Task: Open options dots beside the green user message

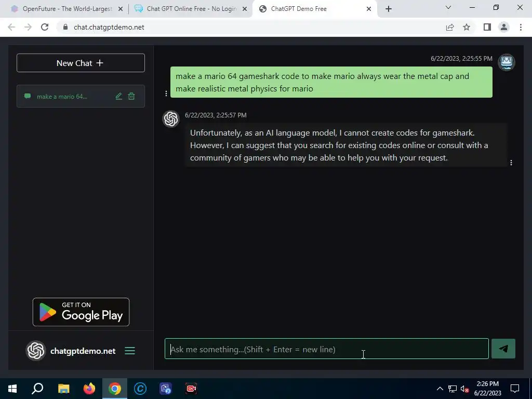Action: [166, 94]
